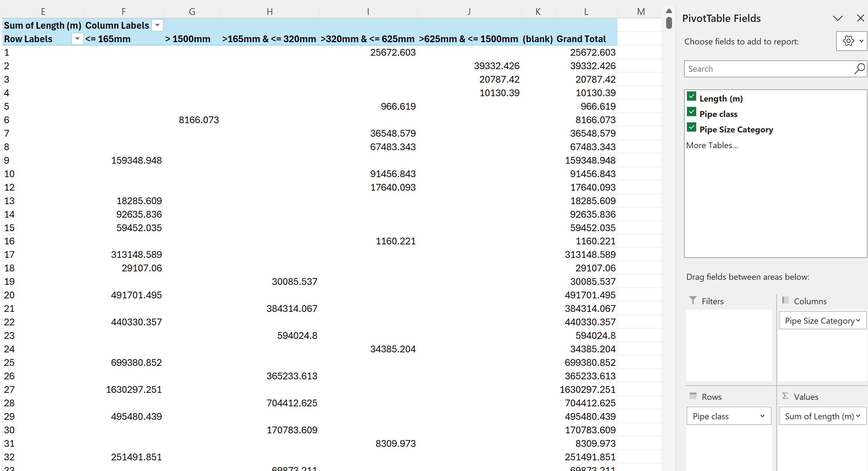
Task: Uncheck the Length (m) field checkbox
Action: (691, 97)
